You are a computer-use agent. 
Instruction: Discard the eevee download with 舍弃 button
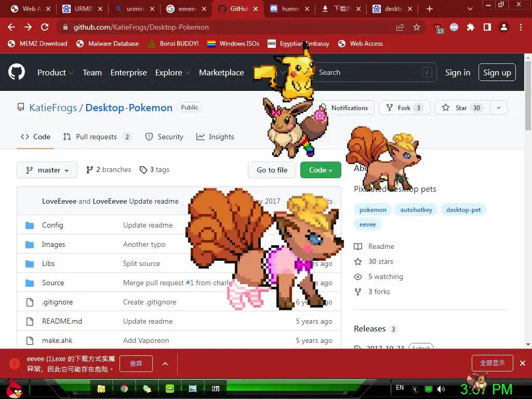tap(136, 364)
